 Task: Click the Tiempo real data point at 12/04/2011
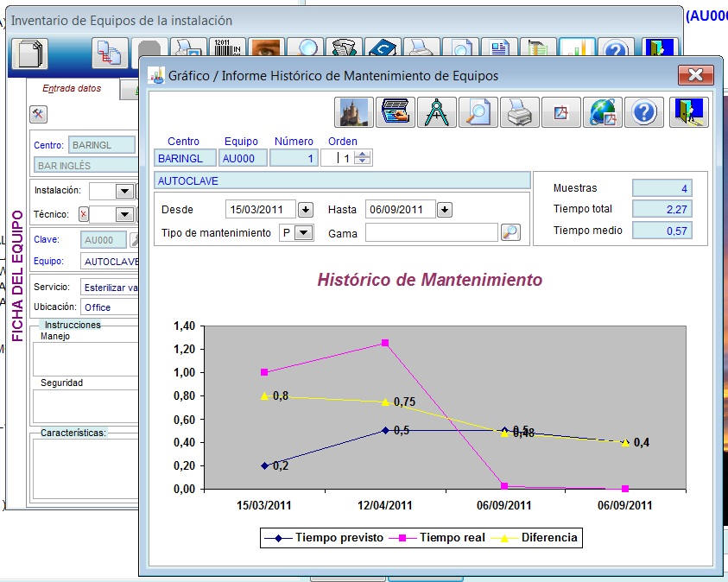pos(385,343)
